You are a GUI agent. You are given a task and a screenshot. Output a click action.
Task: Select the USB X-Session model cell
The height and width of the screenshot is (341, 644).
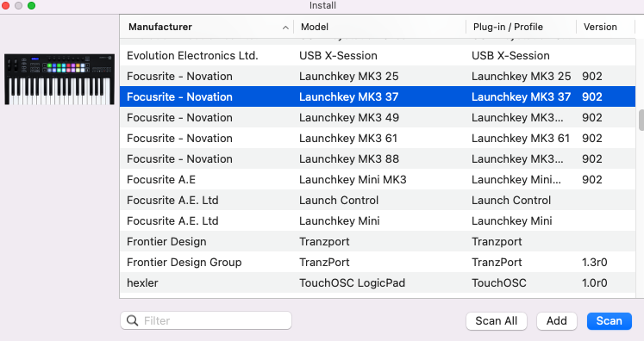click(338, 55)
